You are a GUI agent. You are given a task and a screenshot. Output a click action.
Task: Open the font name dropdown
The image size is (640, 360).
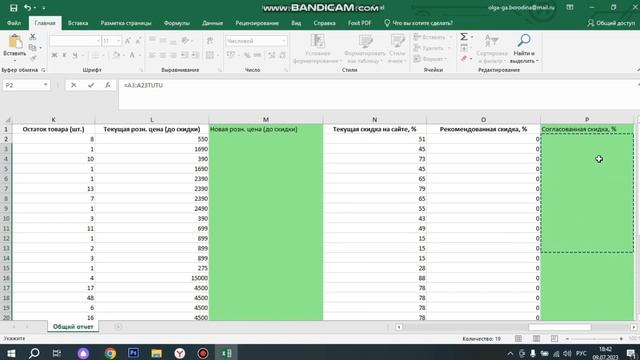98,41
